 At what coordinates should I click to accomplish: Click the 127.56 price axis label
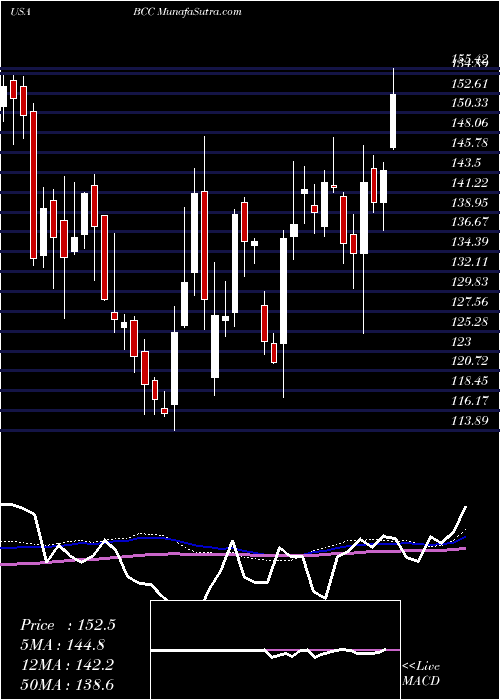(470, 302)
